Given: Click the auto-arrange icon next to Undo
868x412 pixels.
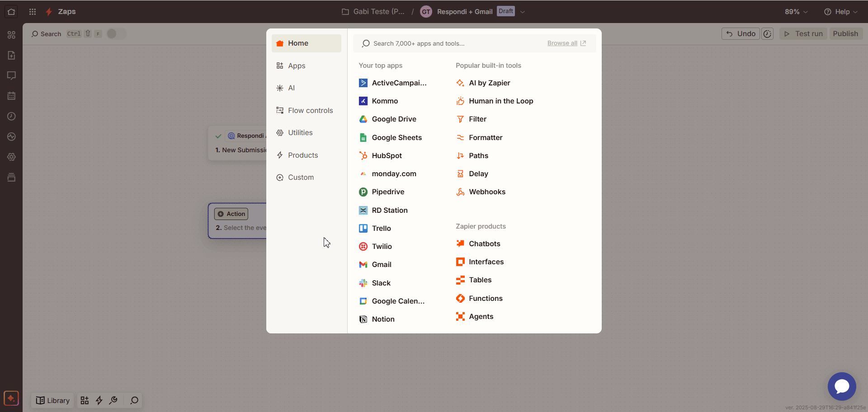Looking at the screenshot, I should click(768, 34).
